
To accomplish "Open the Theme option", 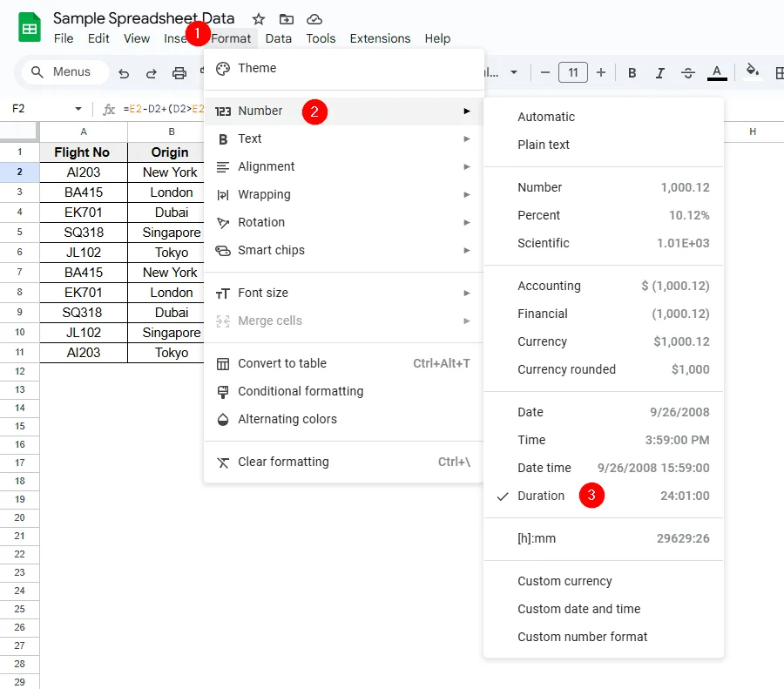I will click(344, 68).
